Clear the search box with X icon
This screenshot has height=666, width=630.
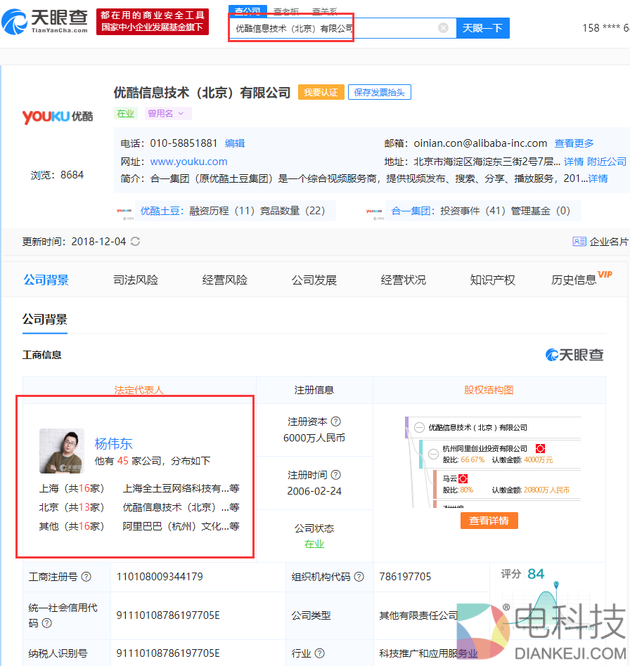pyautogui.click(x=443, y=28)
